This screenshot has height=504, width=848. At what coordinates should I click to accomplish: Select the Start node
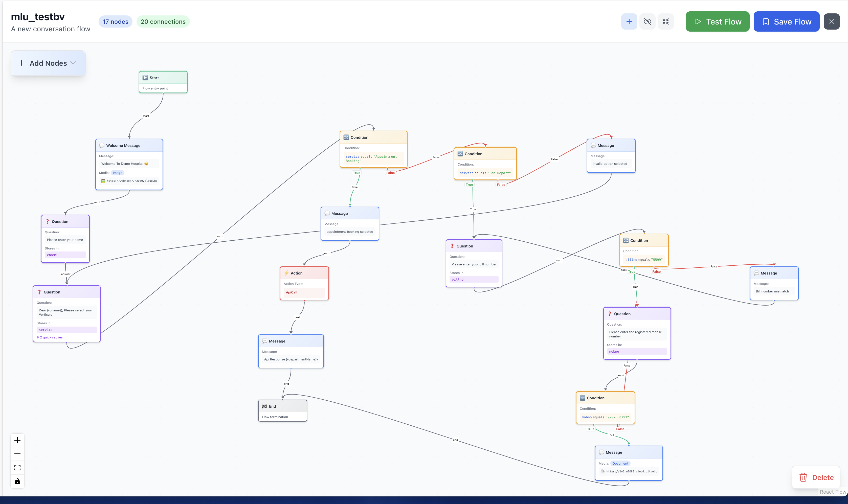coord(163,82)
